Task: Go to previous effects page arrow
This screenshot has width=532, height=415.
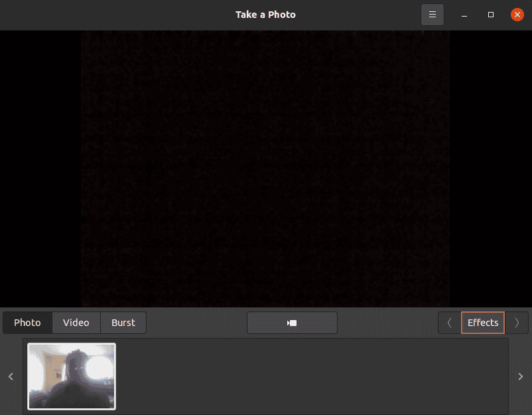Action: (x=449, y=323)
